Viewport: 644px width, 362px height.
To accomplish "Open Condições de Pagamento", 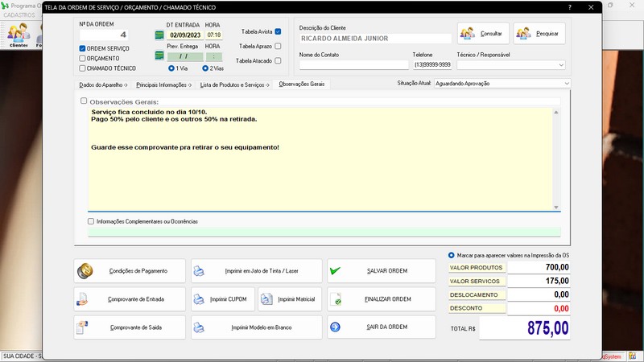I will coord(130,271).
